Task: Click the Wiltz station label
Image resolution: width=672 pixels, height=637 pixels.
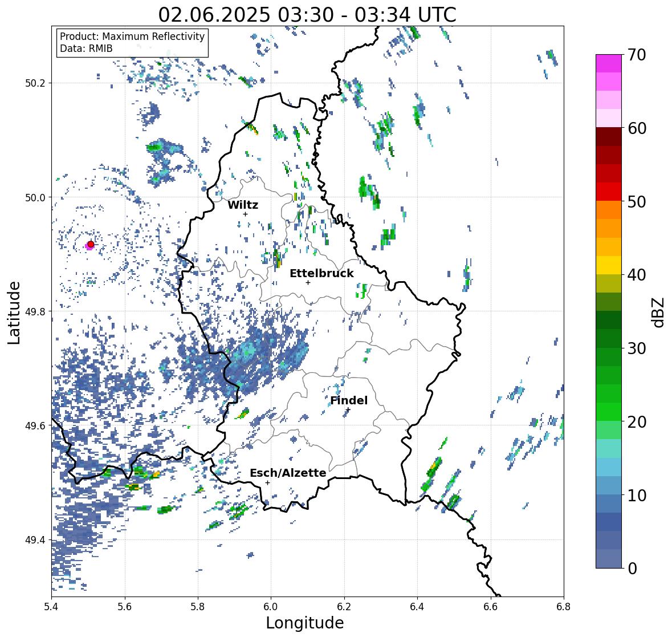Action: pyautogui.click(x=243, y=205)
